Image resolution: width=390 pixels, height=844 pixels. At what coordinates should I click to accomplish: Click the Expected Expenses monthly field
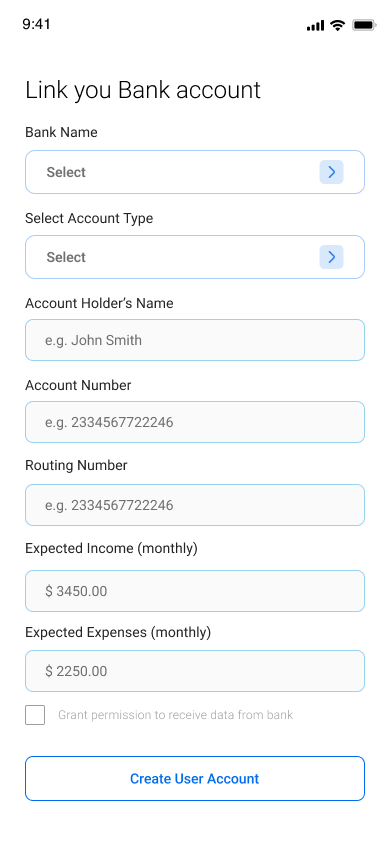[x=195, y=671]
